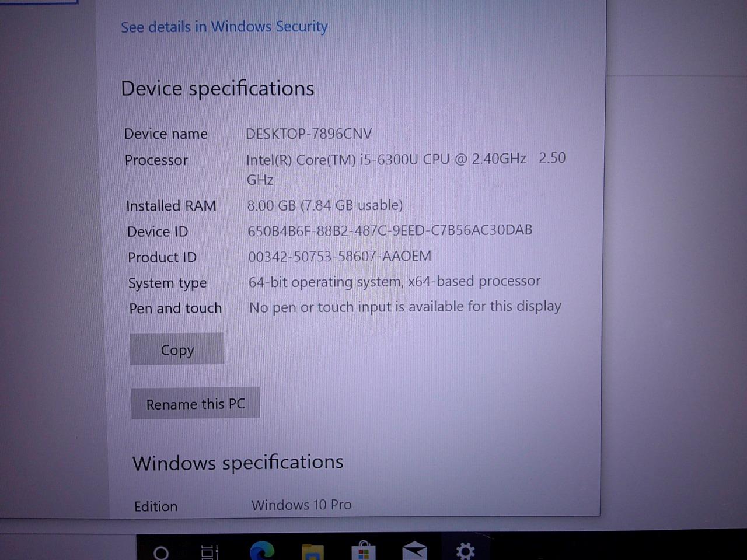The height and width of the screenshot is (560, 747).
Task: Click the No pen or touch input text
Action: point(405,307)
